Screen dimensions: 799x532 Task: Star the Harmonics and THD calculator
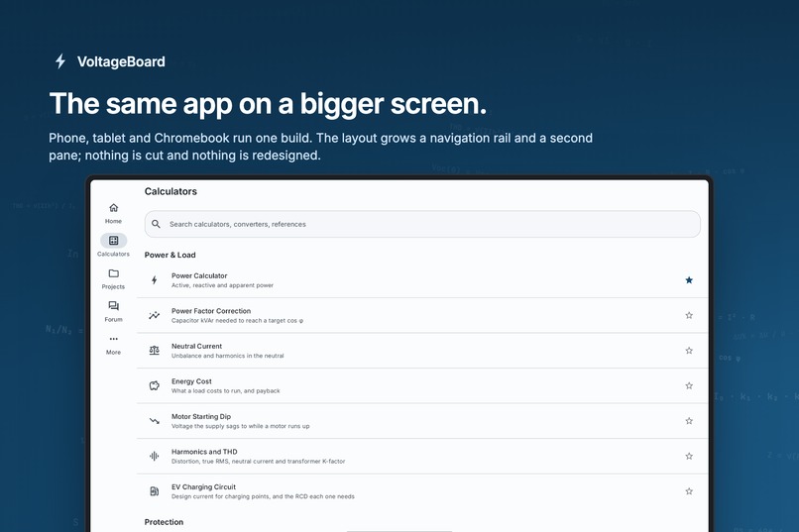[689, 456]
